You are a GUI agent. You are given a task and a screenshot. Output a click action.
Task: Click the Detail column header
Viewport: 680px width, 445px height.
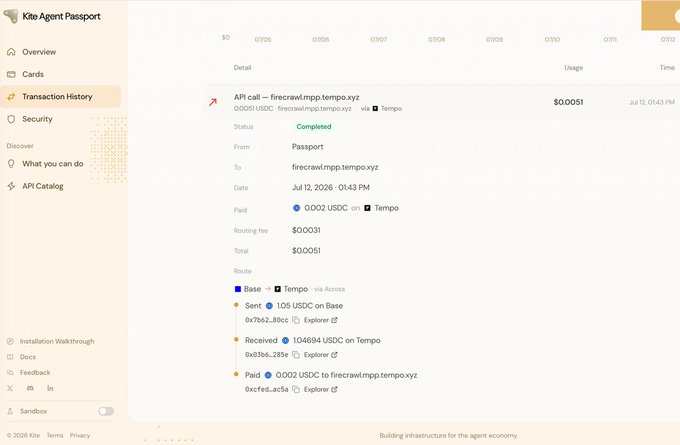pyautogui.click(x=242, y=68)
